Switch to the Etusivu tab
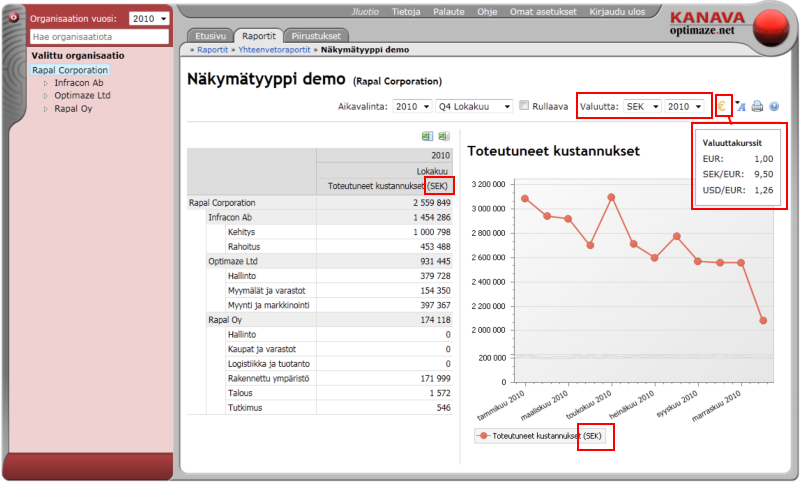This screenshot has height=482, width=800. pos(211,35)
